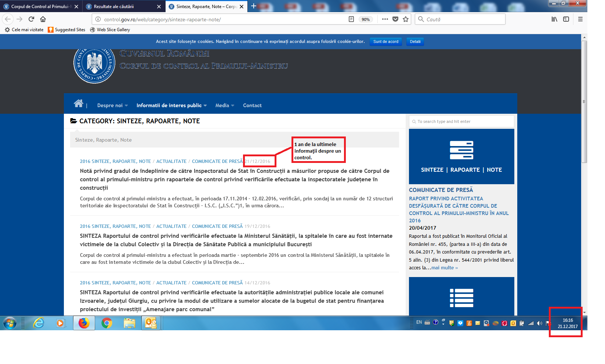Viewport: 605px width, 364px height.
Task: Click the site search field
Action: tap(461, 121)
